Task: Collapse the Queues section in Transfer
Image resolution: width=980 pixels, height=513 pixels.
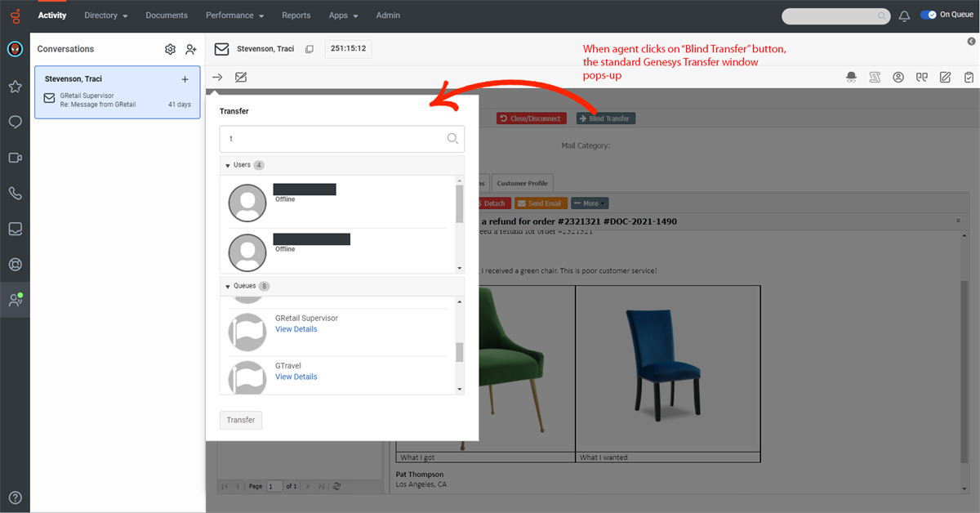Action: click(227, 287)
